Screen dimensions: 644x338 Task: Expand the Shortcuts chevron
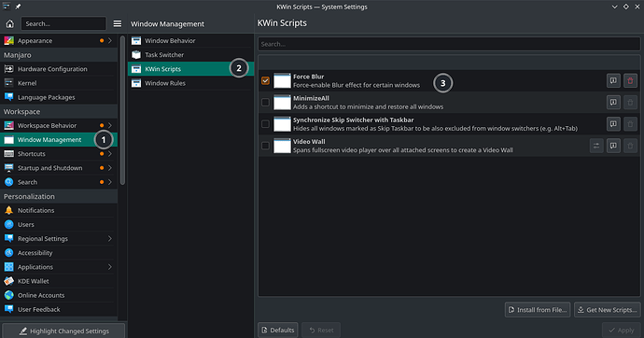[x=110, y=154]
